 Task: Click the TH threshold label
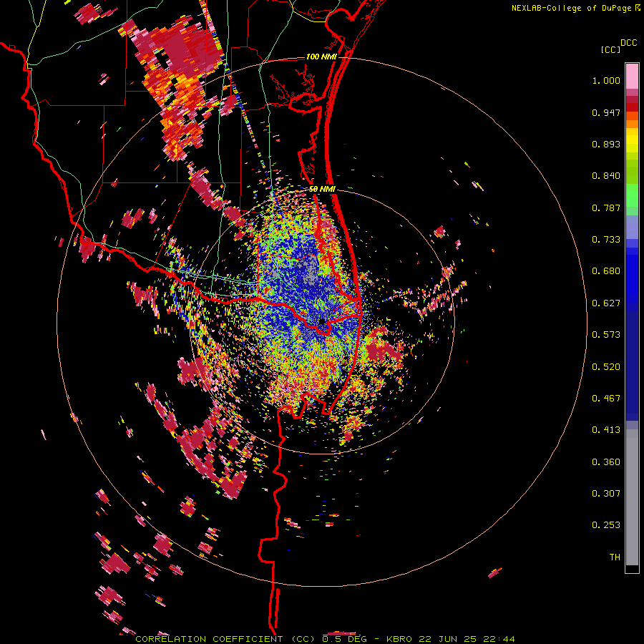615,557
